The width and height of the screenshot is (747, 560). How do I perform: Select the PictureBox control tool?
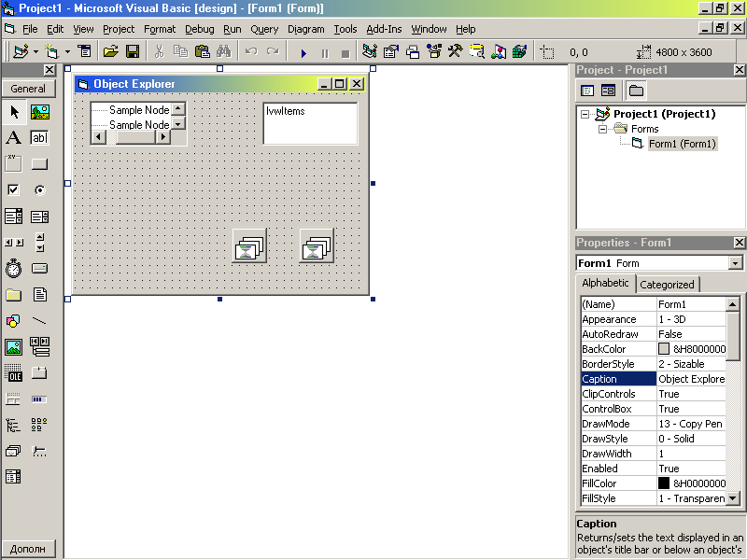pyautogui.click(x=40, y=112)
